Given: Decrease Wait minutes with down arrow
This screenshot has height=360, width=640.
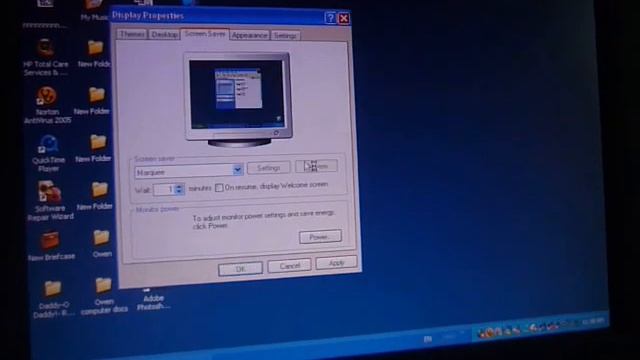Looking at the screenshot, I should pyautogui.click(x=179, y=192).
